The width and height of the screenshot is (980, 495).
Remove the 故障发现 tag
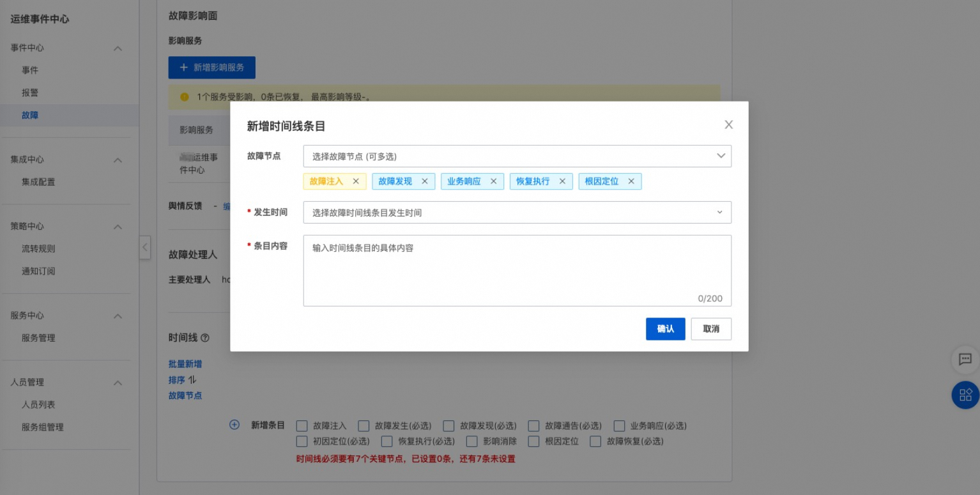point(424,181)
